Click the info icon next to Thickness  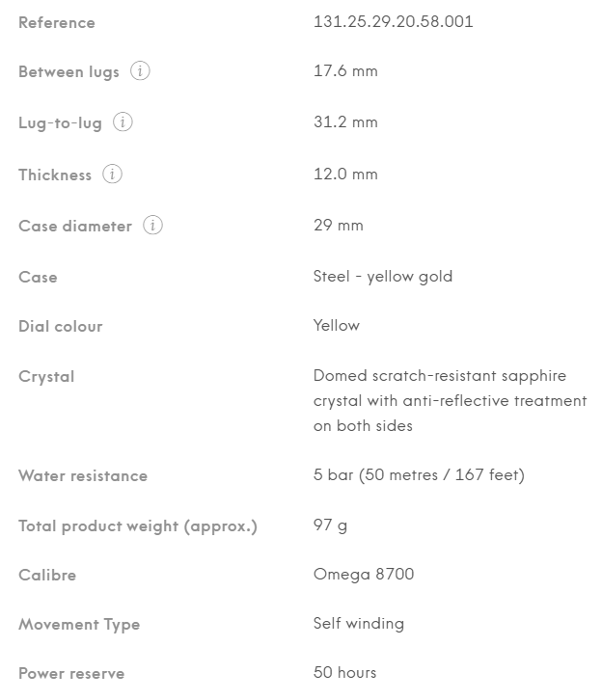113,175
